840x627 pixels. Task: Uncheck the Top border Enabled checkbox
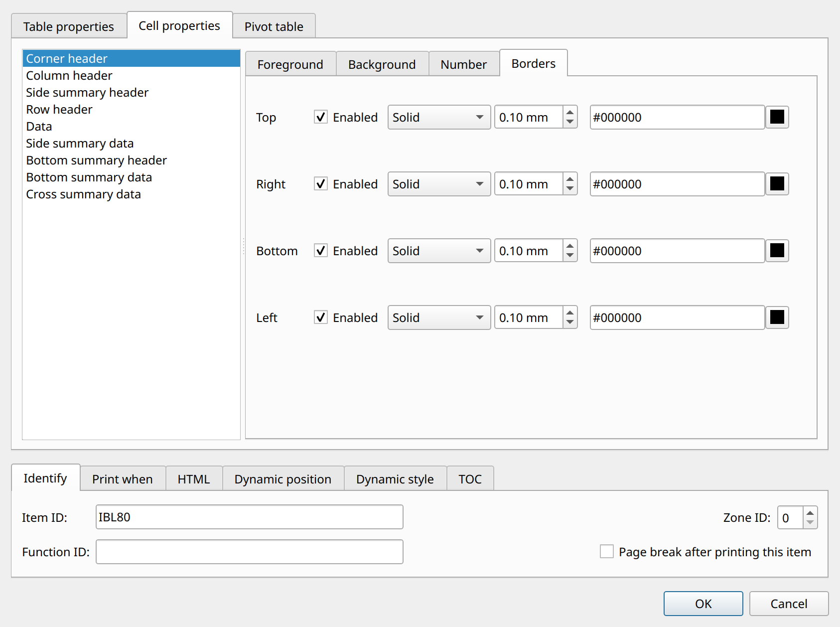coord(321,117)
